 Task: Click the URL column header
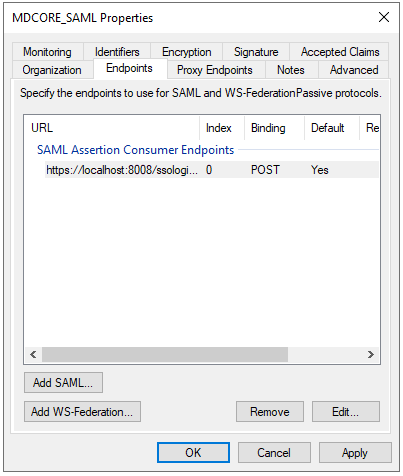pos(112,128)
